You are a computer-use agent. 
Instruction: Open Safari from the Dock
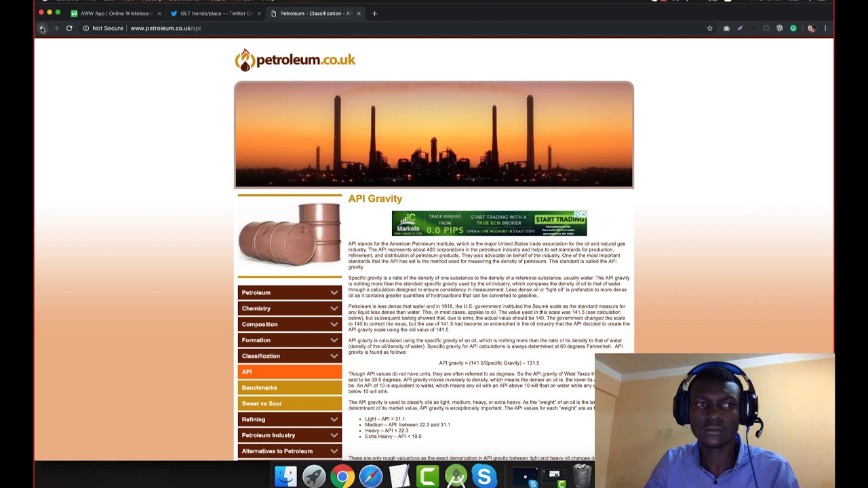click(x=371, y=476)
